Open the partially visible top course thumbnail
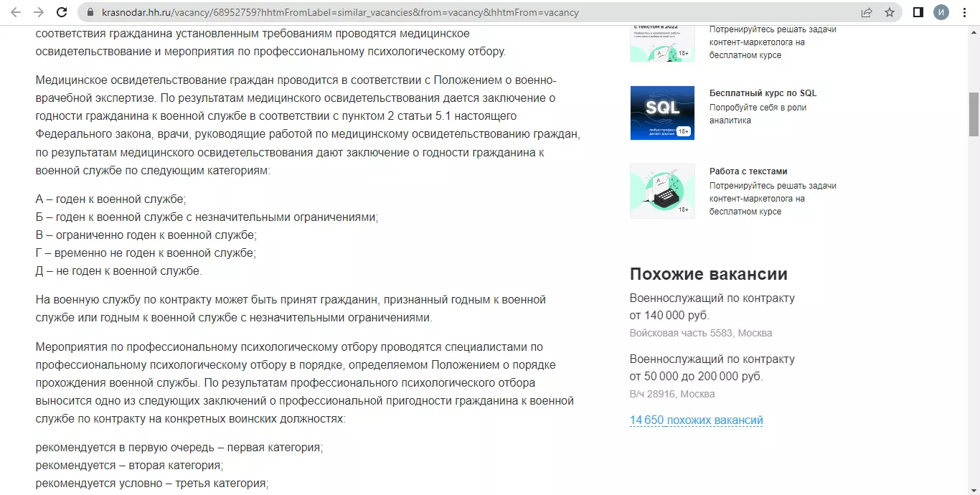This screenshot has height=495, width=980. point(662,44)
